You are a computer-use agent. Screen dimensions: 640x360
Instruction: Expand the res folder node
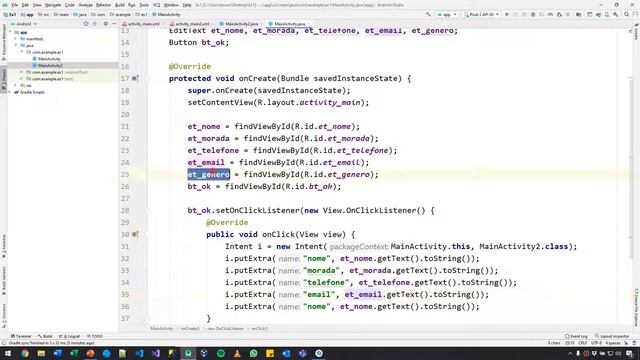16,85
